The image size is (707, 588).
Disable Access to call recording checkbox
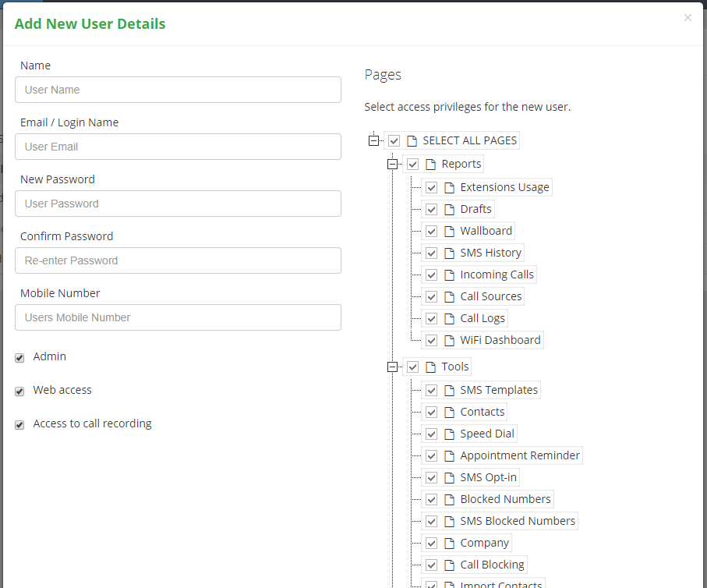[19, 425]
